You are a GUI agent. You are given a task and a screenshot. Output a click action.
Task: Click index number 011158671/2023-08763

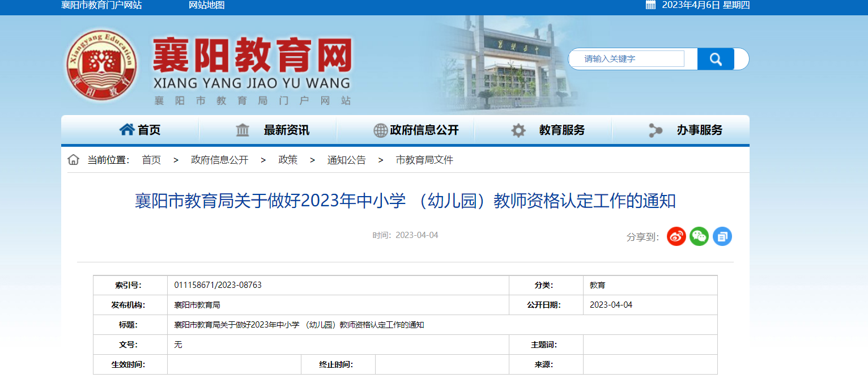point(218,285)
